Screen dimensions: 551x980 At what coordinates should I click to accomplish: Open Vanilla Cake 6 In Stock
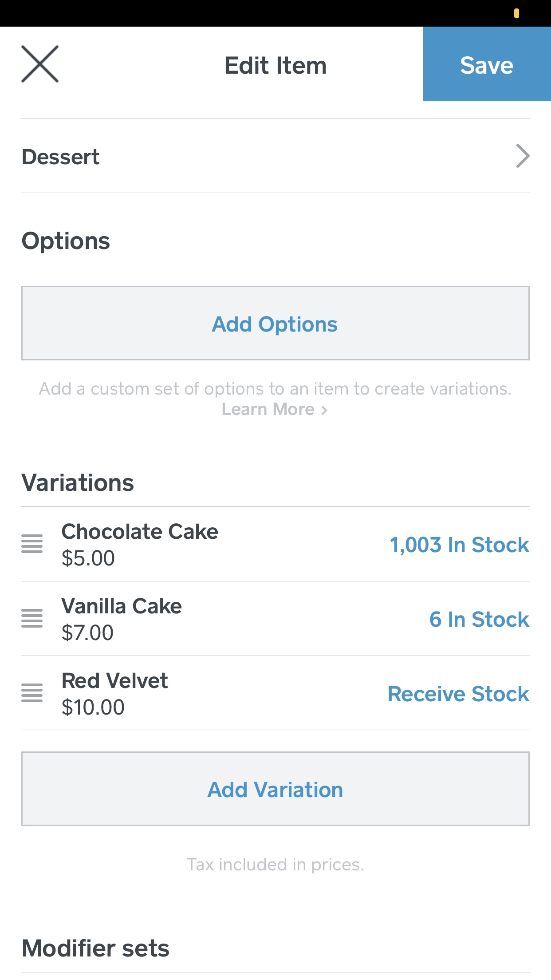pos(479,619)
